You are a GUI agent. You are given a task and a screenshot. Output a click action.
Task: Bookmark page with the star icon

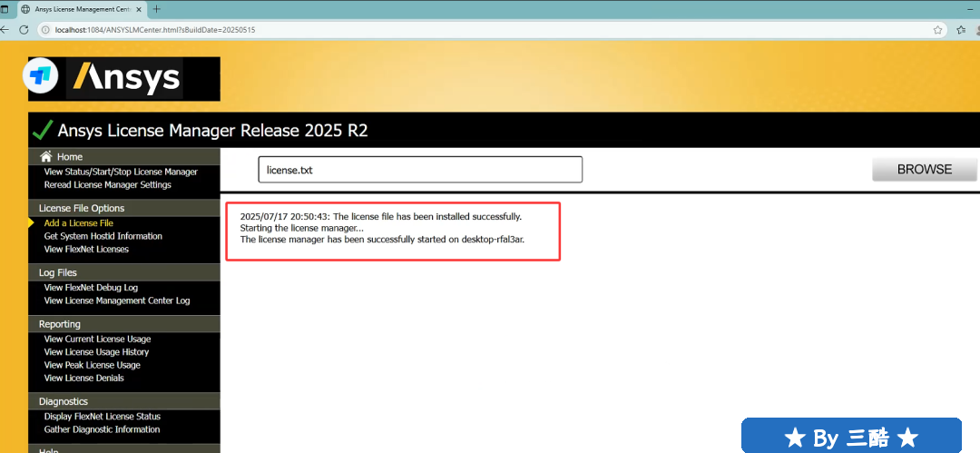[x=937, y=29]
